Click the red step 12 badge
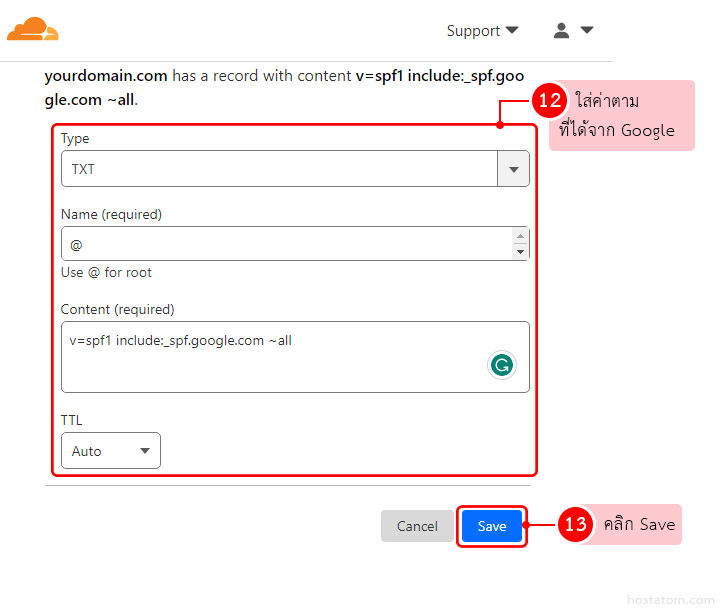 pyautogui.click(x=549, y=103)
